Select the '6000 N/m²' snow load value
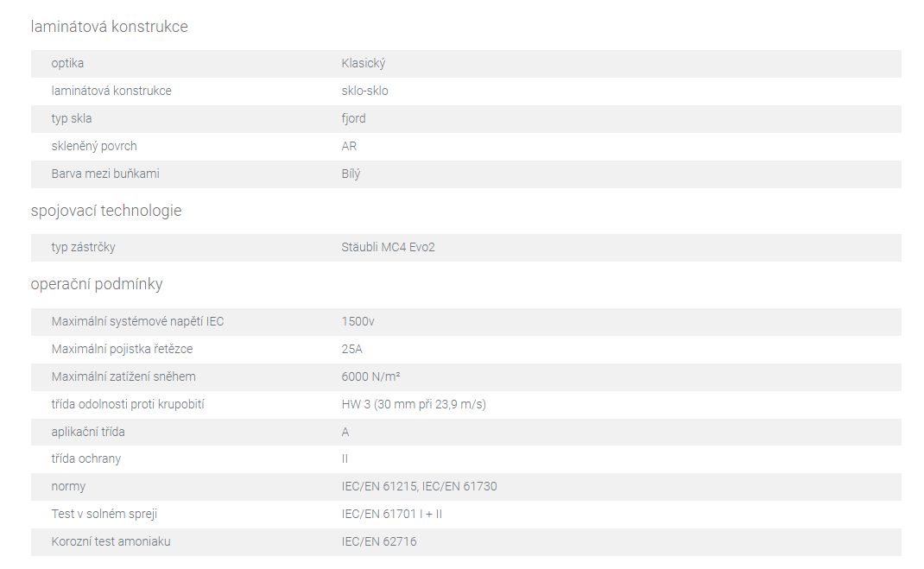This screenshot has height=569, width=924. [370, 376]
